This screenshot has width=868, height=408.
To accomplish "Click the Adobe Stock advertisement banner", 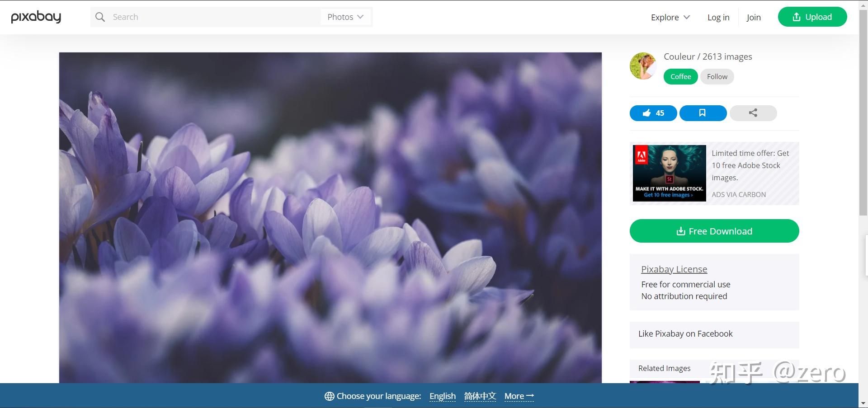I will (x=669, y=173).
